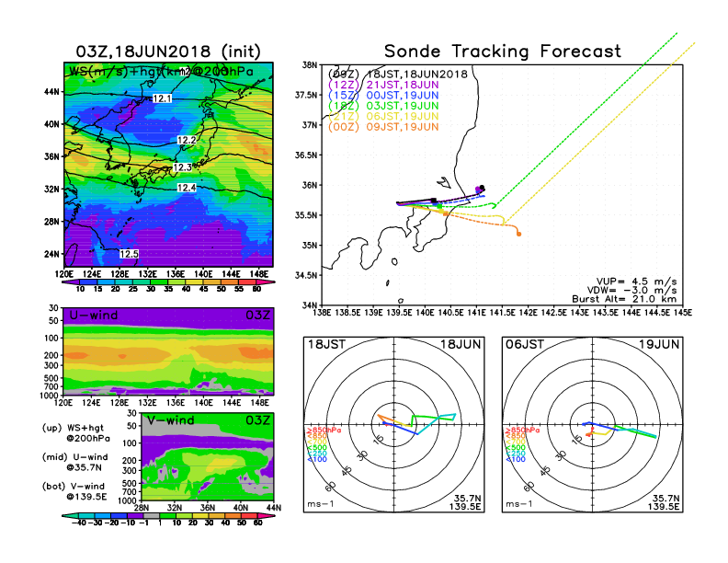Click the "V-wind" cross-section label
728x563 pixels.
click(170, 420)
